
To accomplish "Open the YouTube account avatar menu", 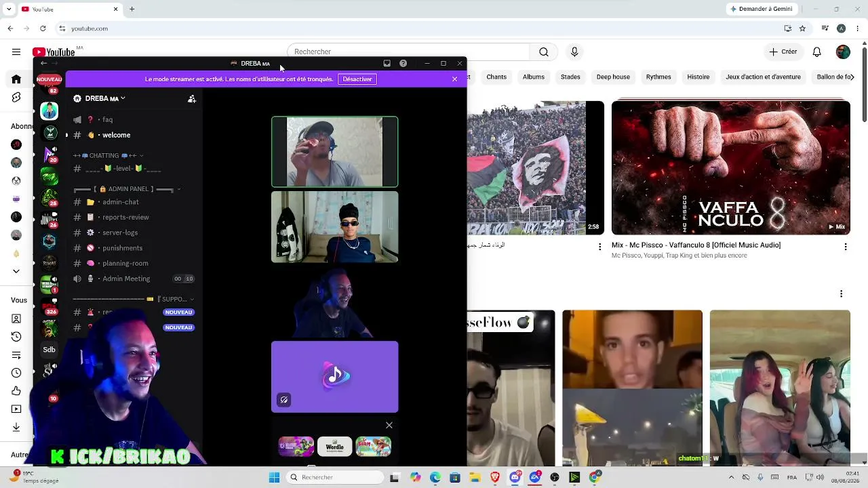I will 843,52.
